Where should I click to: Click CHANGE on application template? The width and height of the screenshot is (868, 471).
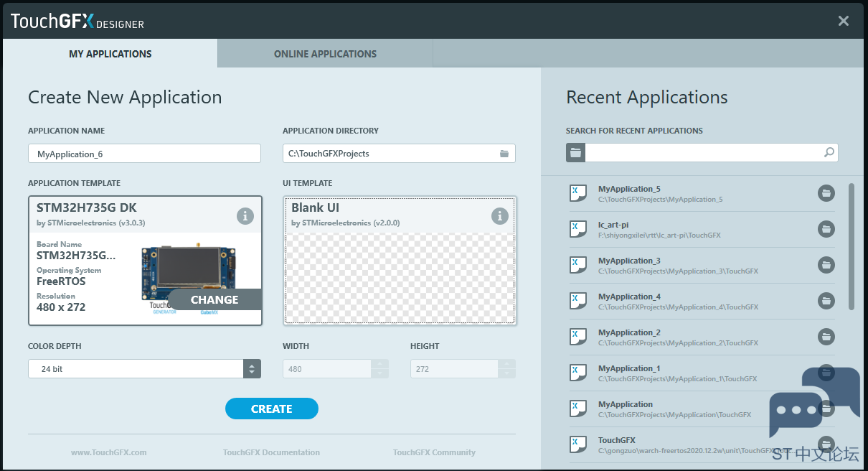pyautogui.click(x=214, y=300)
